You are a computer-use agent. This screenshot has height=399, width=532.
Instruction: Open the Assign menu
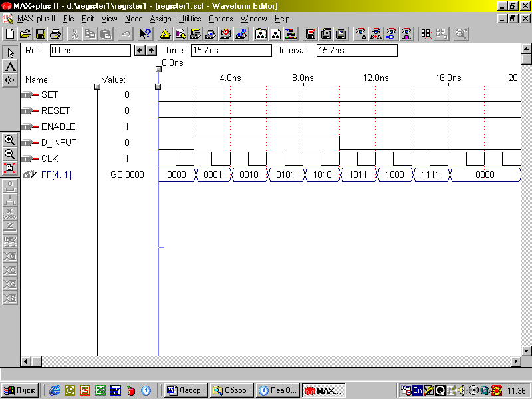(x=160, y=19)
